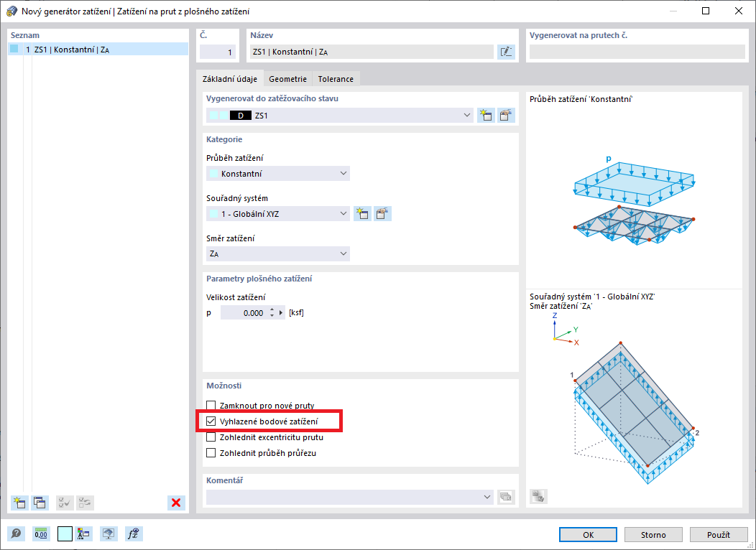The image size is (756, 550).
Task: Click the graphic settings icon under preview
Action: coord(538,496)
